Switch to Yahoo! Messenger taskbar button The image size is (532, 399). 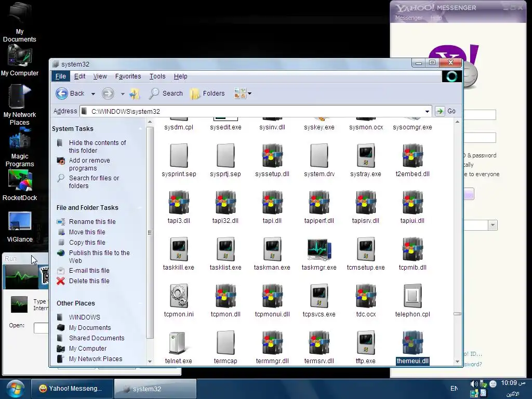click(x=72, y=389)
